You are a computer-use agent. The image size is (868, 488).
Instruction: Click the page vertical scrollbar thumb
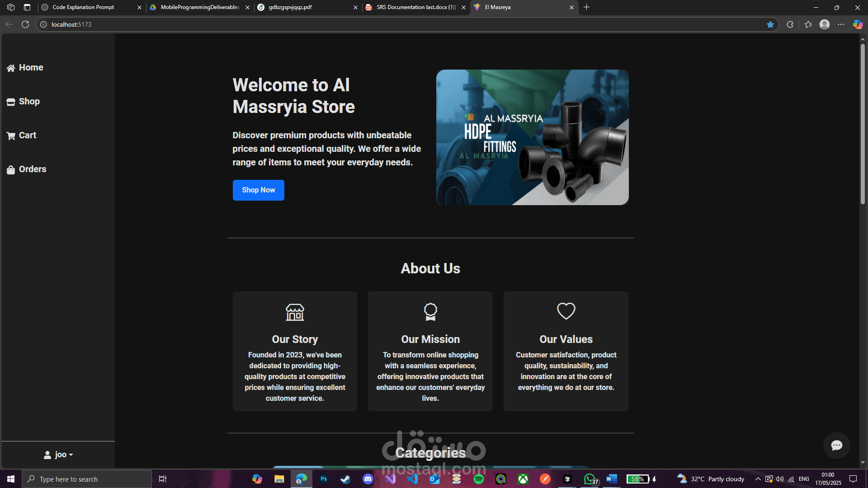[863, 123]
